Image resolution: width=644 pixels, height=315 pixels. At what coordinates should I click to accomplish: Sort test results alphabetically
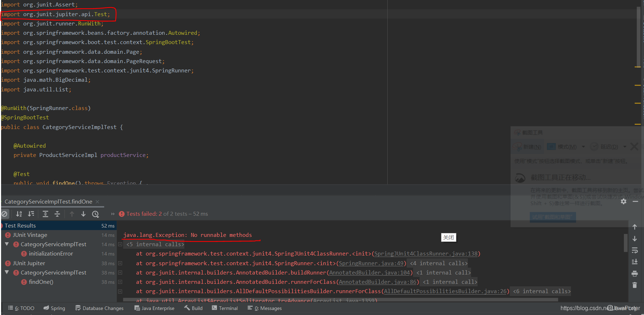pos(19,214)
